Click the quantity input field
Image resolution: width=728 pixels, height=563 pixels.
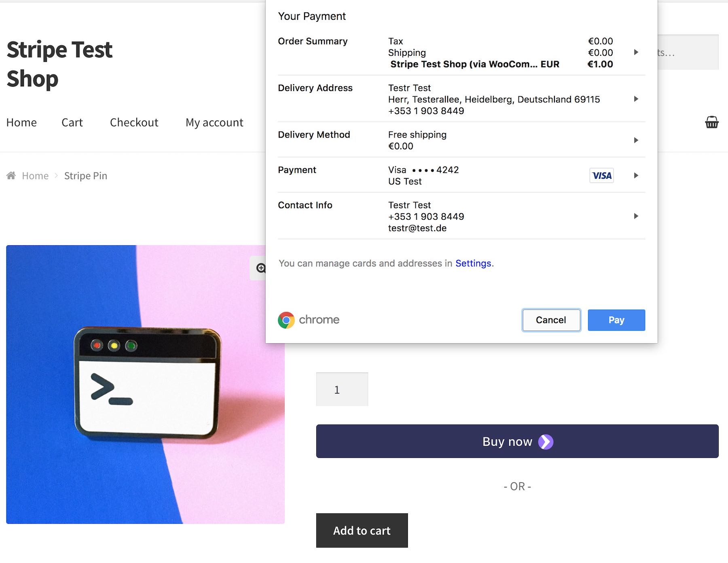(342, 389)
